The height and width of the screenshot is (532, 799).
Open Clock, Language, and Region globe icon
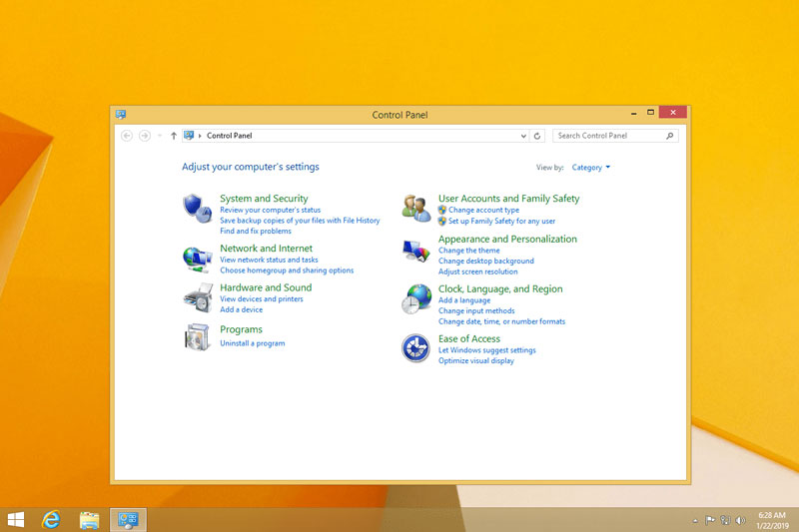[416, 298]
